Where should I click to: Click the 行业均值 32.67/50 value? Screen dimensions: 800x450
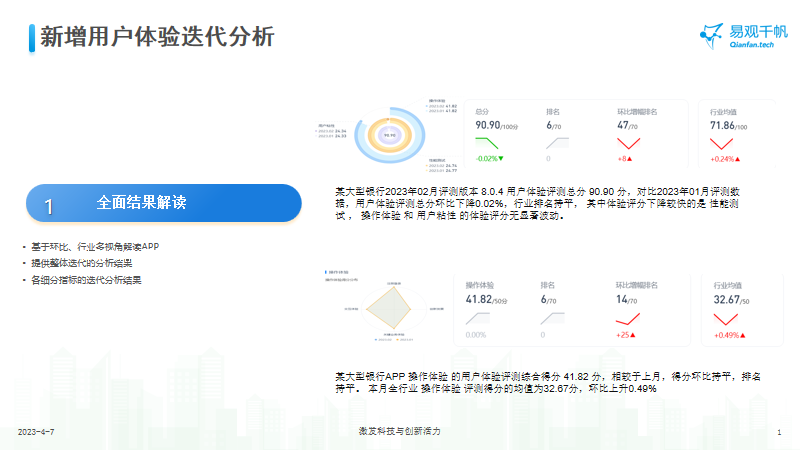[x=731, y=300]
